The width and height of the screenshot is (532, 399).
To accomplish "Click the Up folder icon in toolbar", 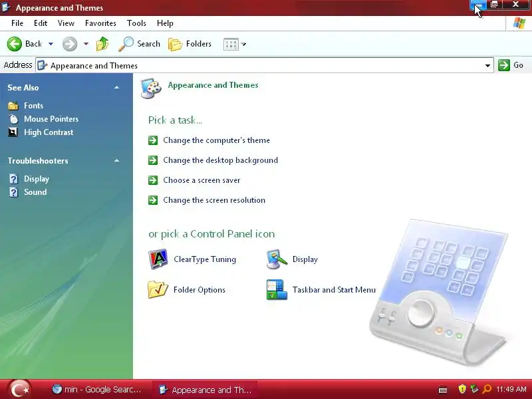I will click(x=102, y=44).
